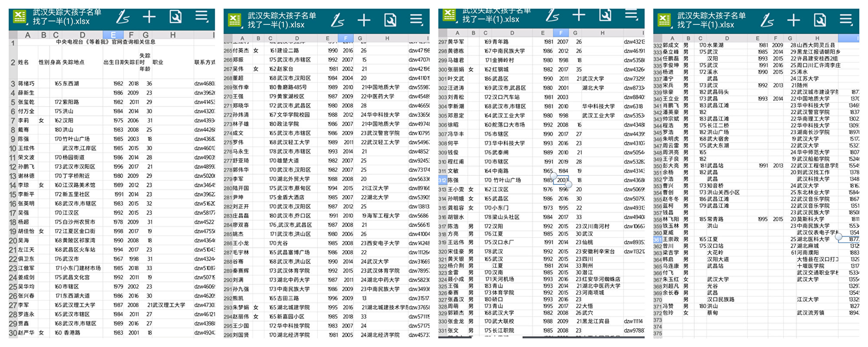Tap the Excel file icon in the panel showing rows 1–30
The width and height of the screenshot is (868, 347).
19,17
